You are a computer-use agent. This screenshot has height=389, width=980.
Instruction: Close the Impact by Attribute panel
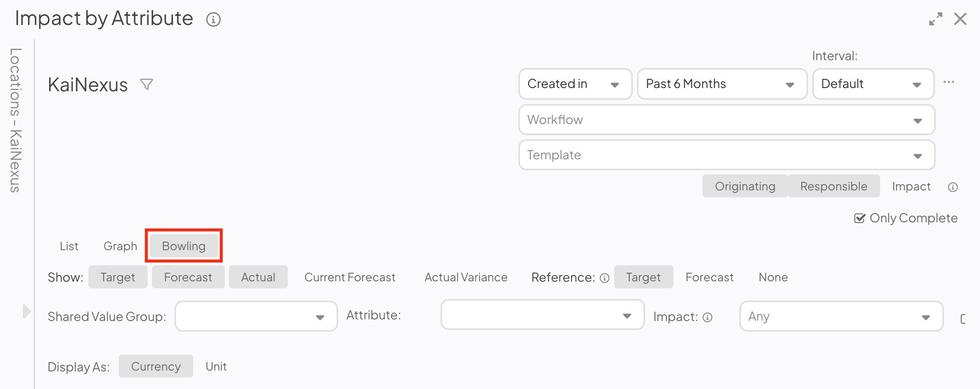coord(960,19)
